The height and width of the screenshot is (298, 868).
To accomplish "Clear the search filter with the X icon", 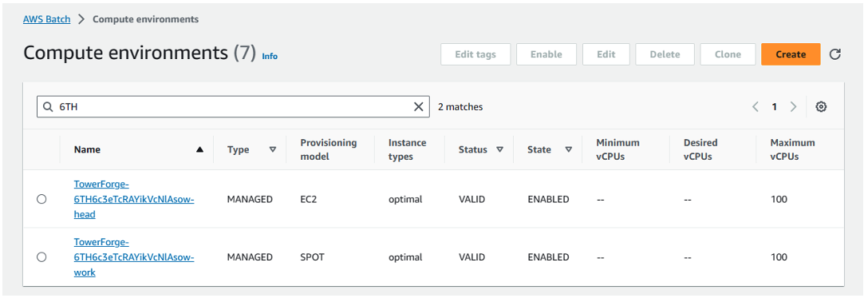I will (419, 107).
